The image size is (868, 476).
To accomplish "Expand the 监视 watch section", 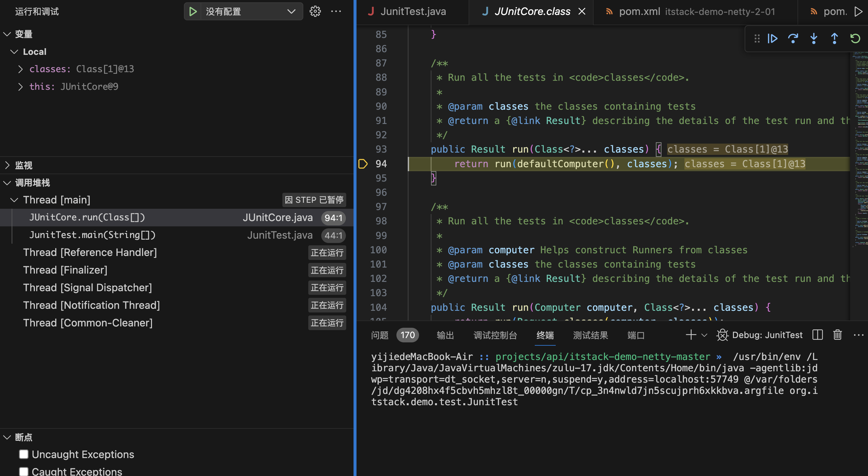I will (7, 165).
